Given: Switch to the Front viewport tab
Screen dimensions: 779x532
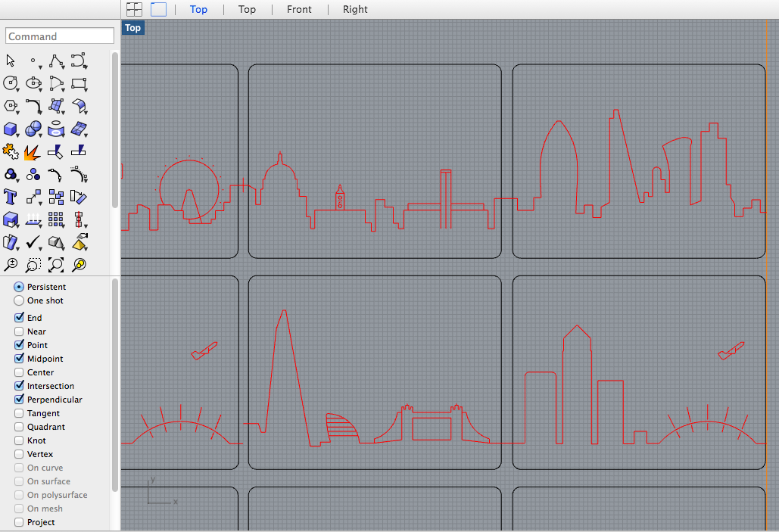Looking at the screenshot, I should [299, 9].
